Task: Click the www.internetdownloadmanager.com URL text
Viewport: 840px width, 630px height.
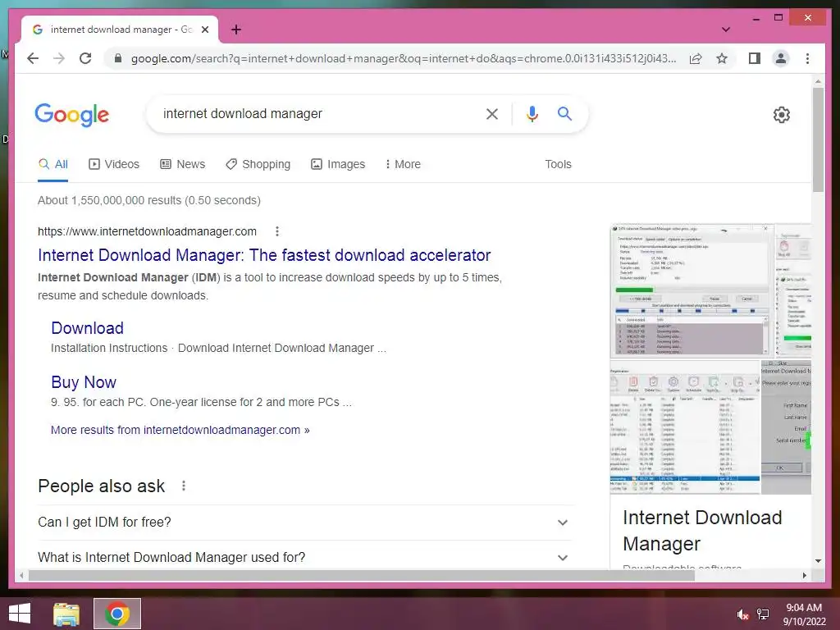Action: 147,231
